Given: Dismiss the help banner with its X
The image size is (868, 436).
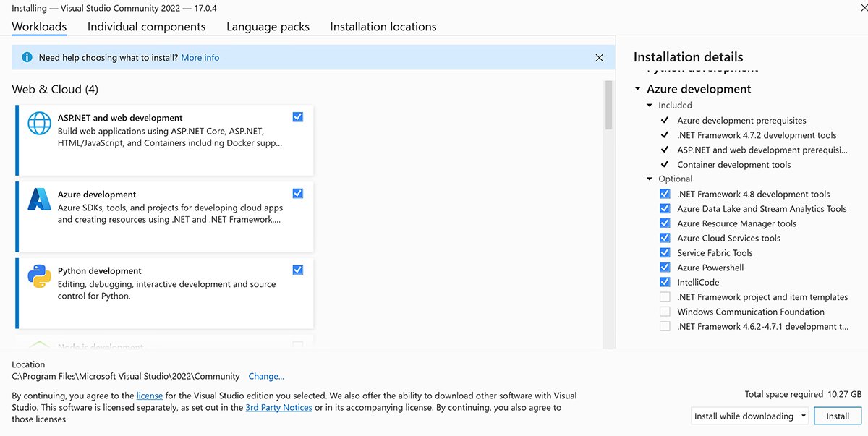Looking at the screenshot, I should (599, 57).
